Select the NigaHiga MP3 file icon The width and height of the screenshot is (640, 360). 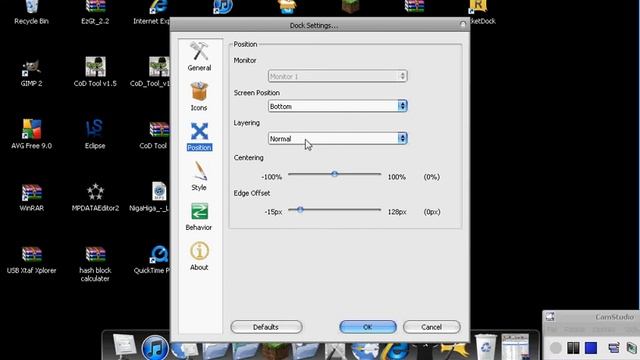[x=150, y=197]
